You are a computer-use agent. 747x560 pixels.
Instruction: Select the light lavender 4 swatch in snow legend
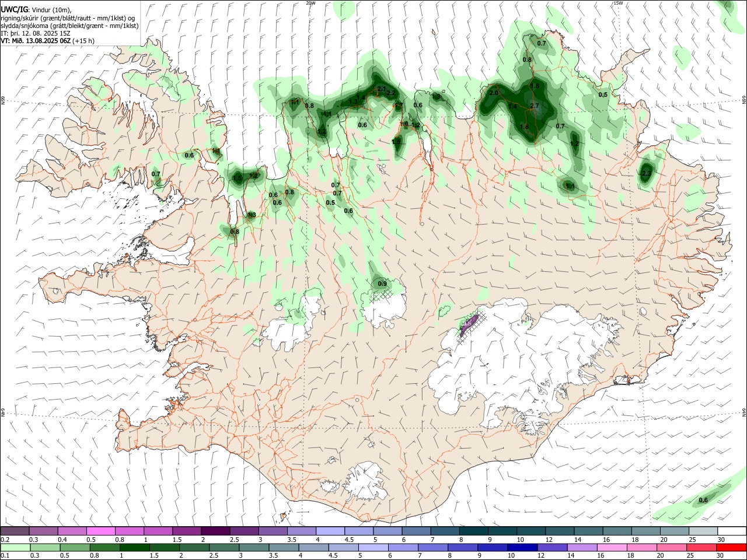click(329, 531)
